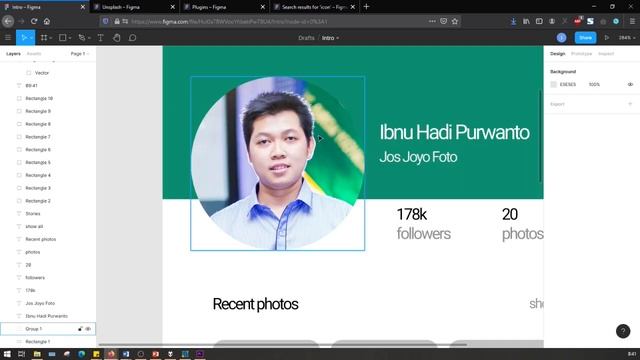
Task: Open the Pen tool dropdown arrow
Action: (x=89, y=38)
